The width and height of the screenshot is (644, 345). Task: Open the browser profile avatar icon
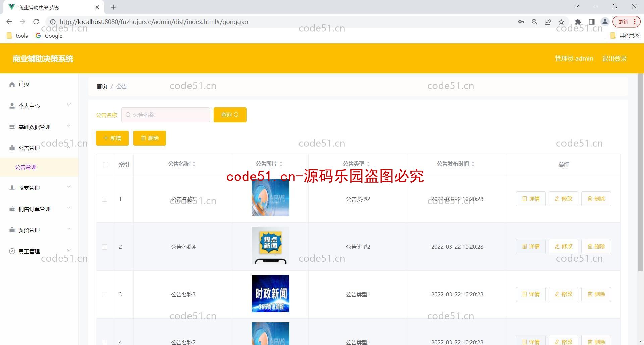(605, 22)
